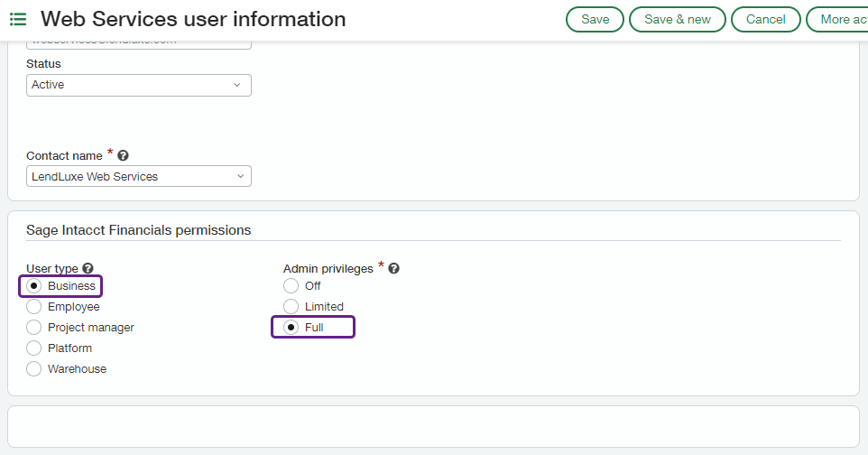The height and width of the screenshot is (455, 868).
Task: Choose Project manager user type
Action: (x=35, y=328)
